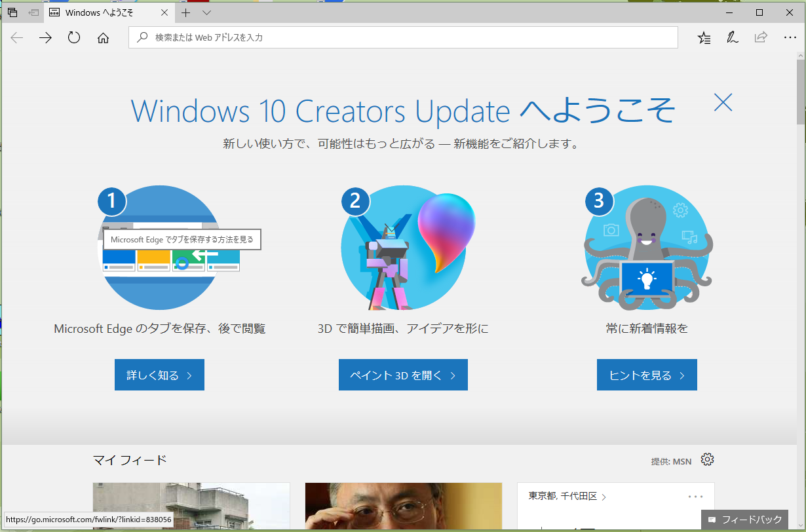Click the Paint 3D robot illustration
Image resolution: width=806 pixels, height=532 pixels.
[406, 248]
